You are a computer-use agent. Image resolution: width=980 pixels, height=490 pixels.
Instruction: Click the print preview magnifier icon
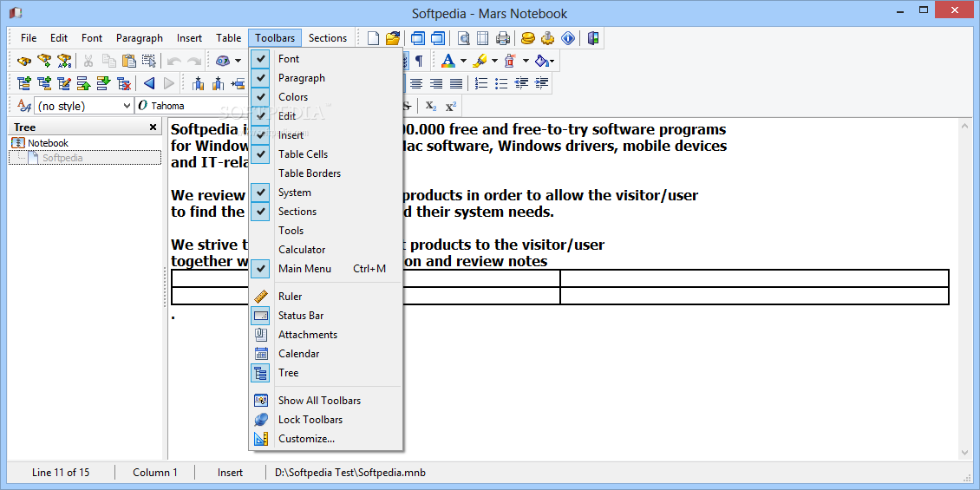(x=464, y=39)
